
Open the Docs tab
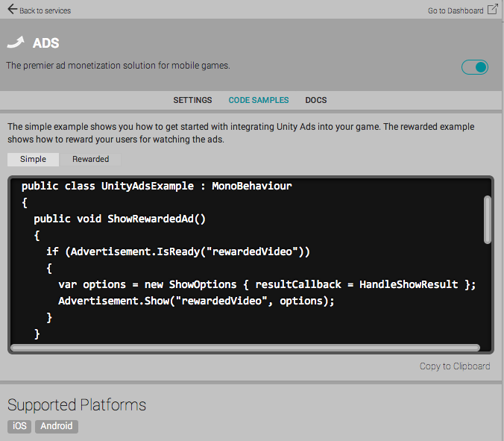tap(316, 100)
